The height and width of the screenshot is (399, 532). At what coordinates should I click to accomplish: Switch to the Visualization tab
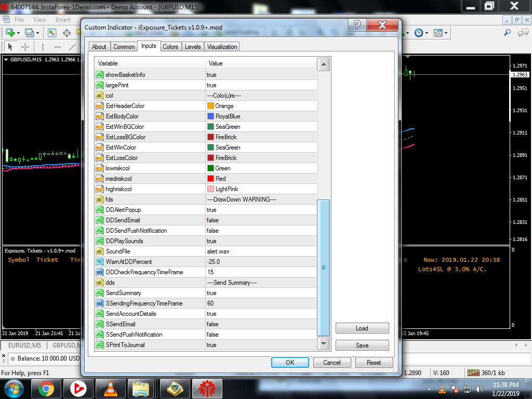tap(222, 46)
